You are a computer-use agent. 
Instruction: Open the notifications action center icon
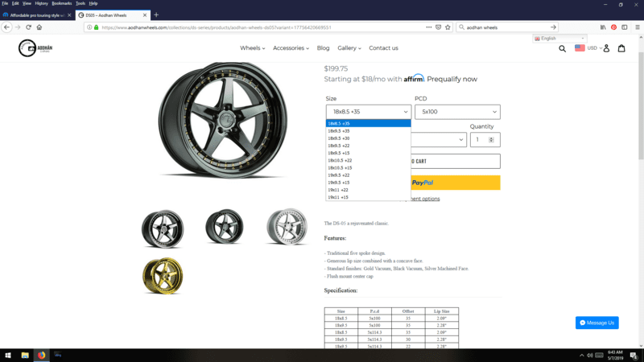[634, 356]
